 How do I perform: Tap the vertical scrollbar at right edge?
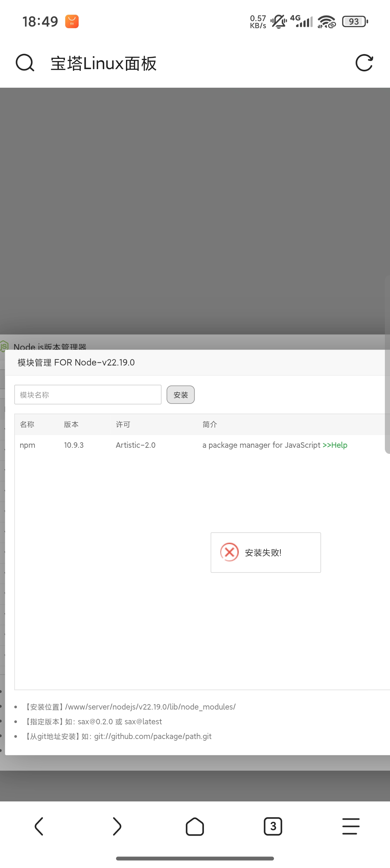point(387,364)
